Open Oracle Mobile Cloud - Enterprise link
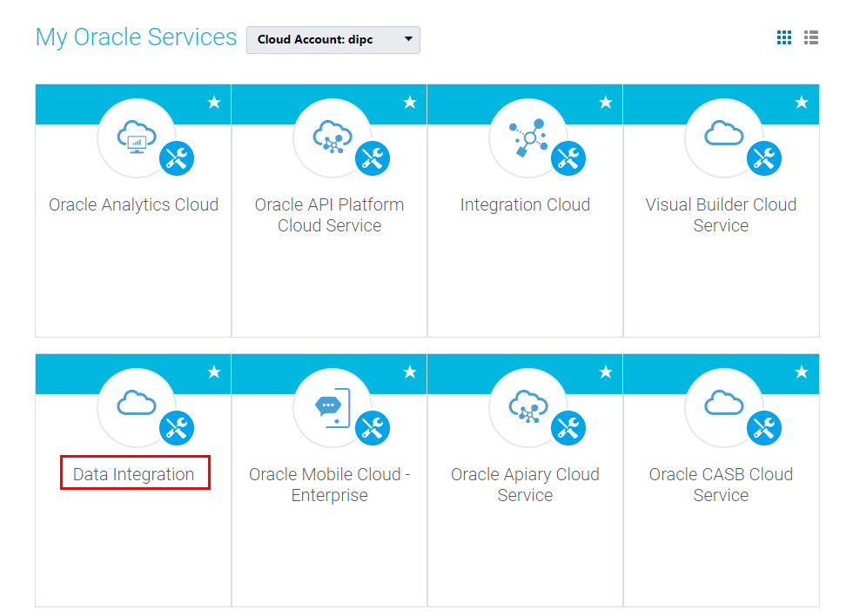 [330, 485]
